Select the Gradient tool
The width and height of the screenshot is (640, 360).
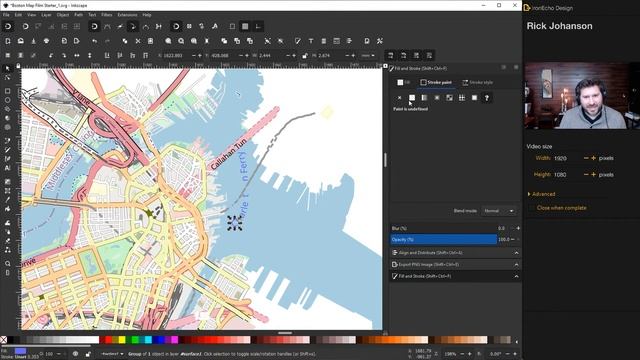point(7,182)
